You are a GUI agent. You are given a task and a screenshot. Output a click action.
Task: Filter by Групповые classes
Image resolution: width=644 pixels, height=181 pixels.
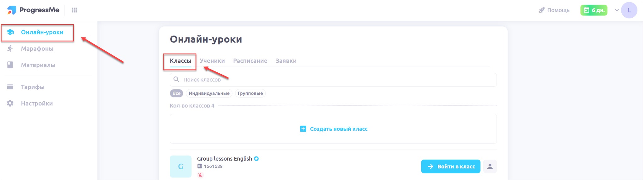(x=250, y=93)
